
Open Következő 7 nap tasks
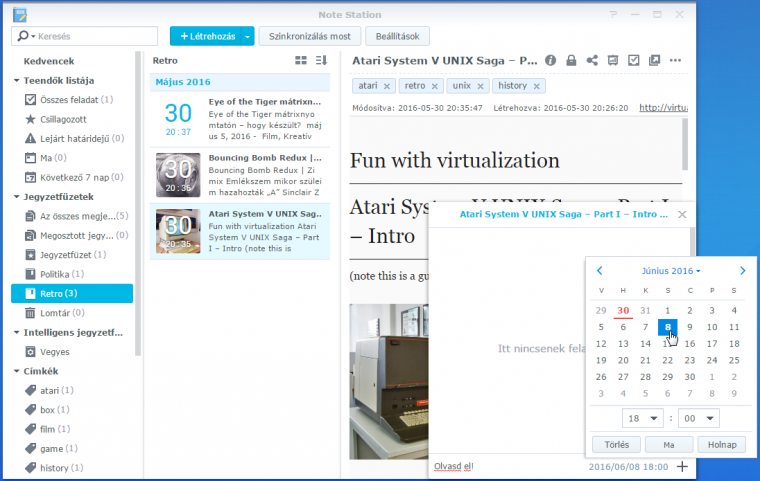[x=74, y=177]
